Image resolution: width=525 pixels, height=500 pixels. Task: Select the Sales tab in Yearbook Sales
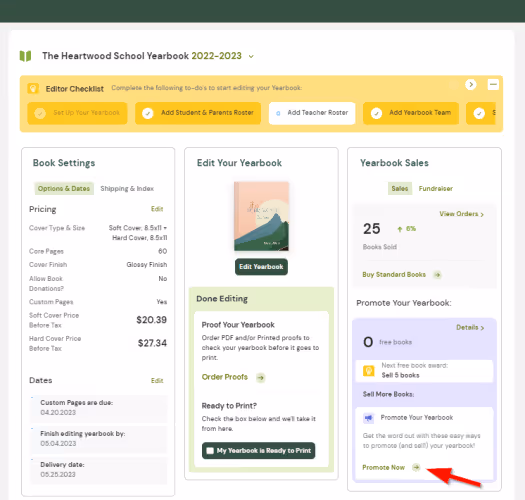[x=400, y=189]
